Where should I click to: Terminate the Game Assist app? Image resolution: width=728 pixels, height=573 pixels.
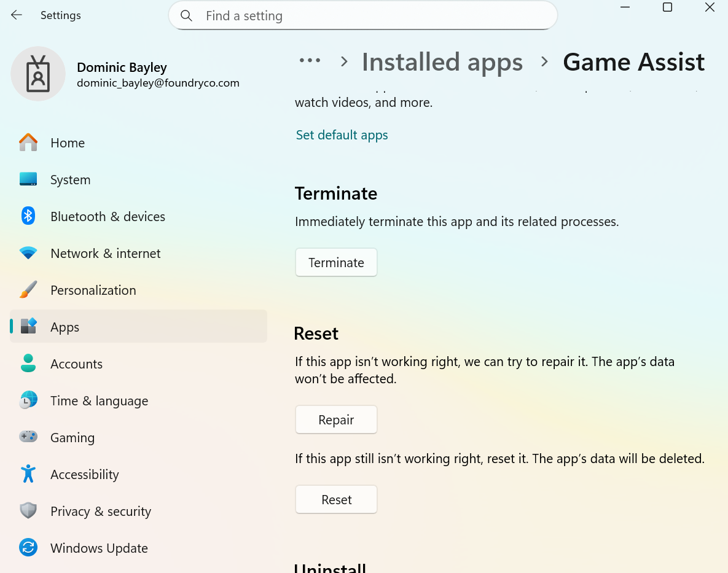(336, 262)
